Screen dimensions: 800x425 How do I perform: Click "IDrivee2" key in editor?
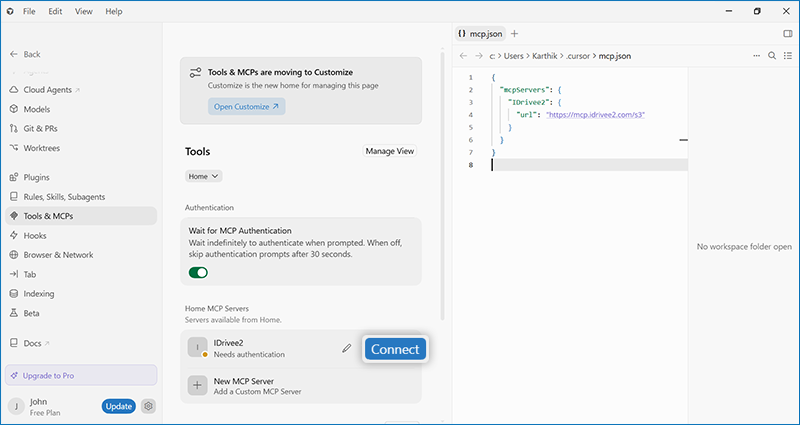(x=529, y=103)
